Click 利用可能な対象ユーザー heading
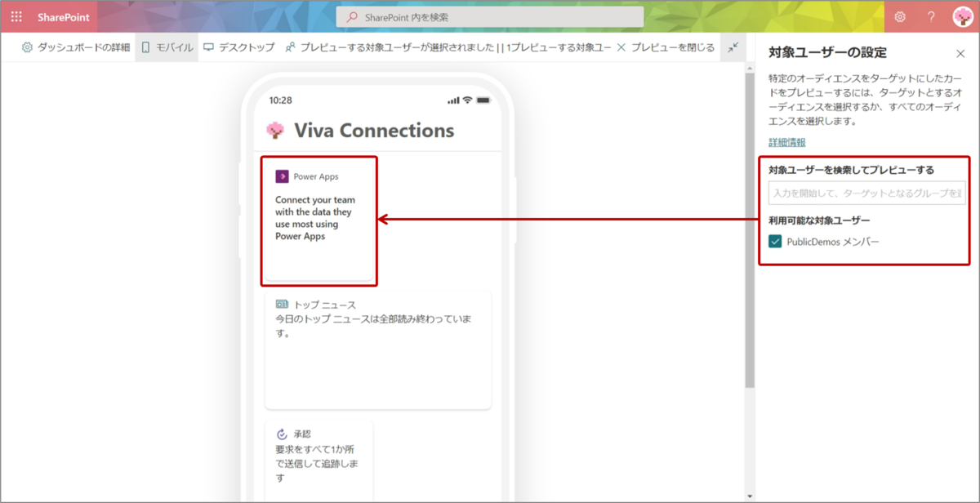Screen dimensions: 980x503 819,220
